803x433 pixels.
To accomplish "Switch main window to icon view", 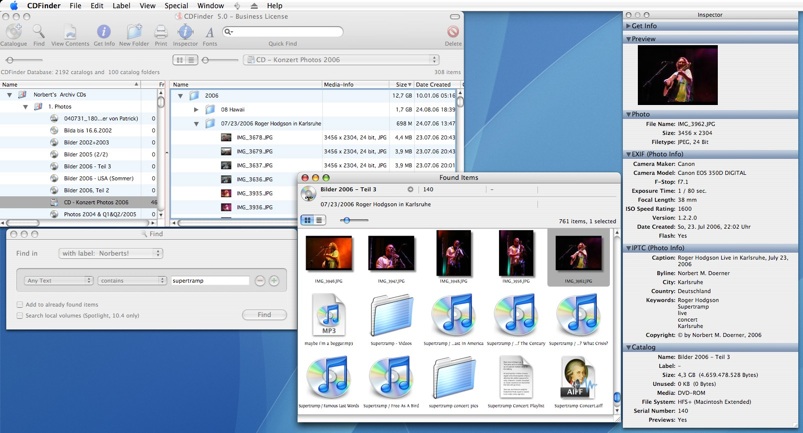I will click(179, 60).
